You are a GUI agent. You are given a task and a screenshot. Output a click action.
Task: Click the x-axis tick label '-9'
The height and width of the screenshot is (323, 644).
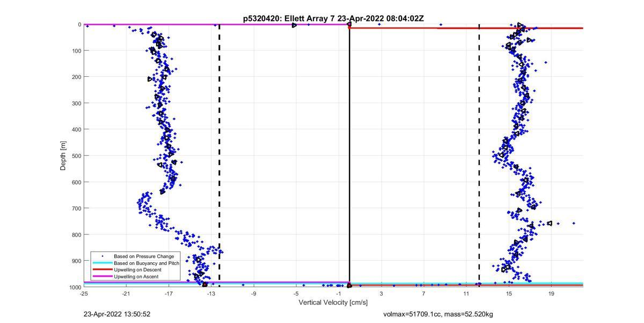(x=253, y=294)
